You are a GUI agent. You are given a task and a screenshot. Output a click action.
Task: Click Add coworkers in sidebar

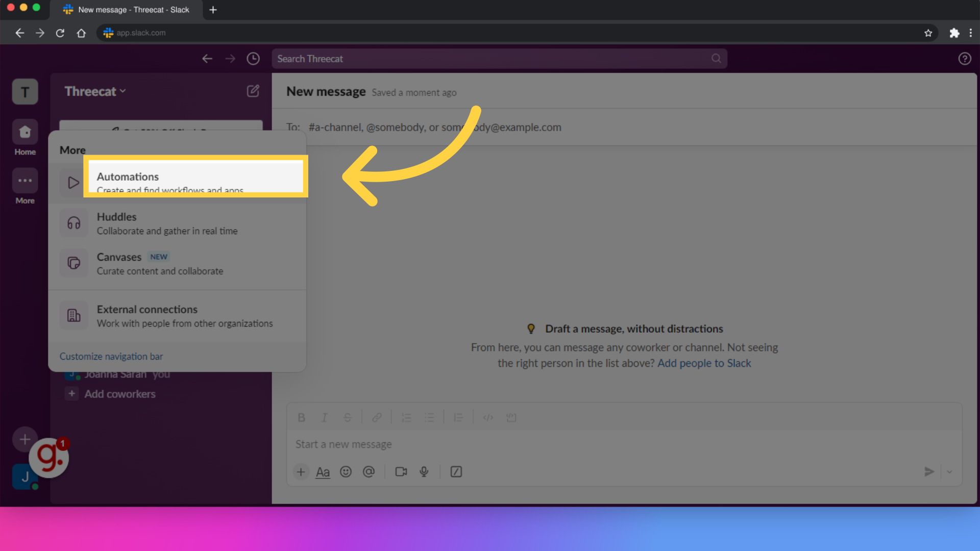(x=120, y=394)
